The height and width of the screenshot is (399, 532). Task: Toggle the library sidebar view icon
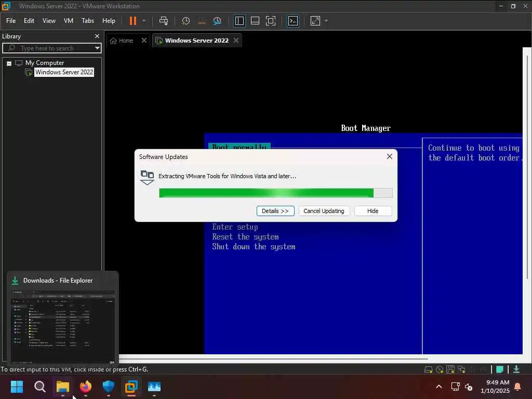[x=239, y=21]
